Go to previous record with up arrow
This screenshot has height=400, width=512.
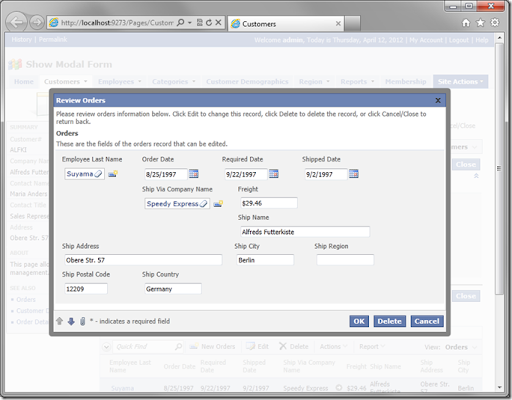60,321
